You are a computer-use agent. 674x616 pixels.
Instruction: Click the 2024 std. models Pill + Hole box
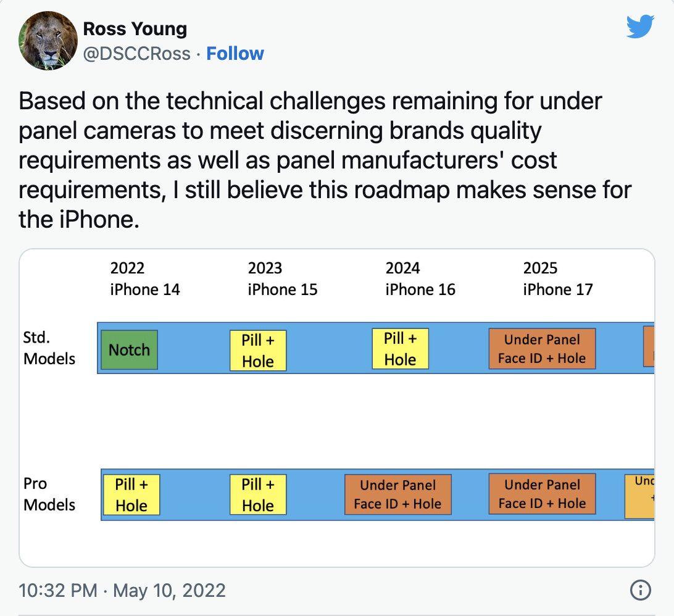pos(400,349)
